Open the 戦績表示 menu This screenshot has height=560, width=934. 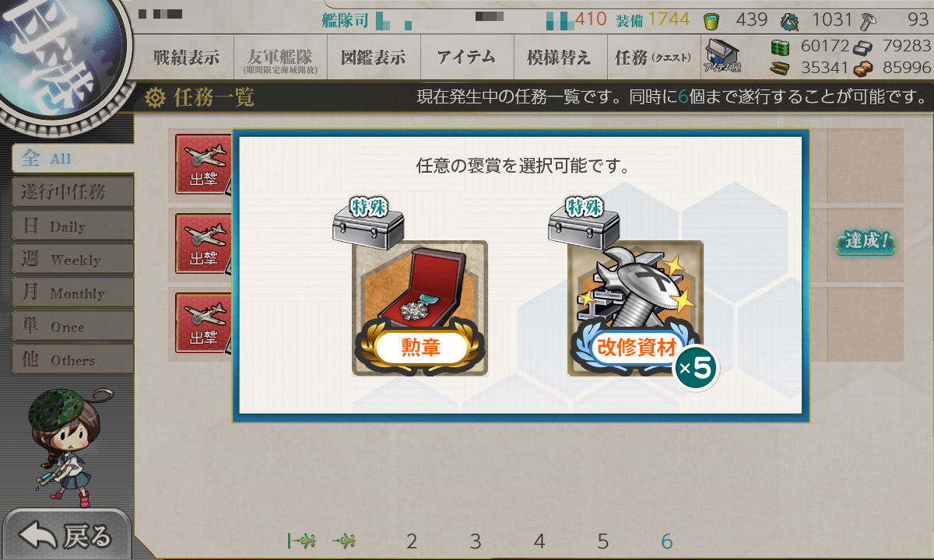click(187, 57)
